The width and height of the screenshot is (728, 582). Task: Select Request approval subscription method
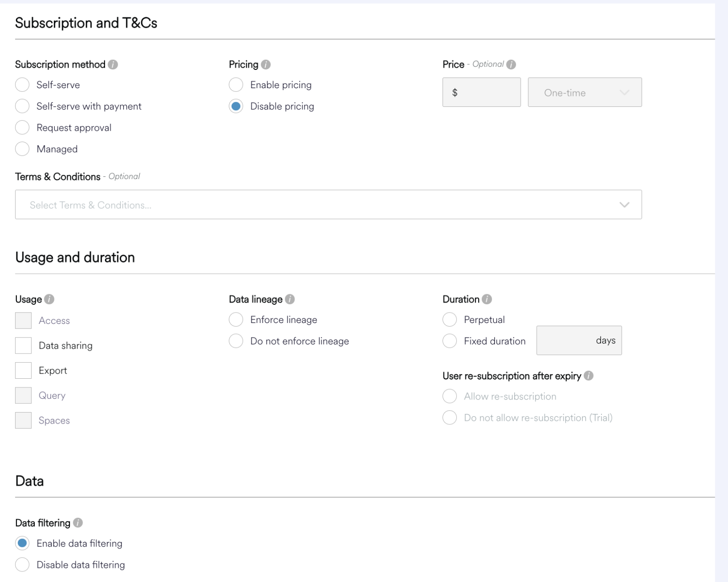point(22,127)
